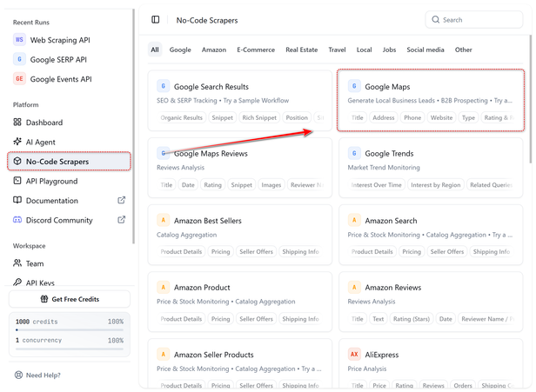Open the E-Commerce category tab
Viewport: 536px width, 392px height.
click(x=256, y=50)
